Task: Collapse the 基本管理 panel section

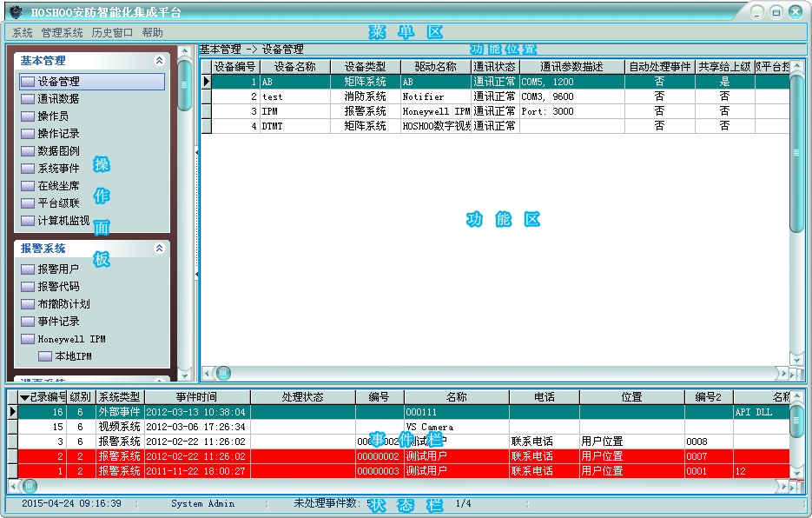Action: [159, 61]
